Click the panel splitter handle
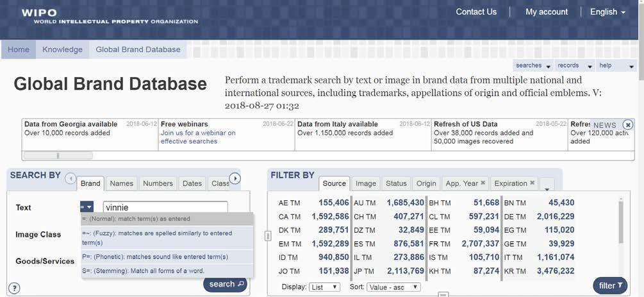The height and width of the screenshot is (297, 644). point(268,236)
